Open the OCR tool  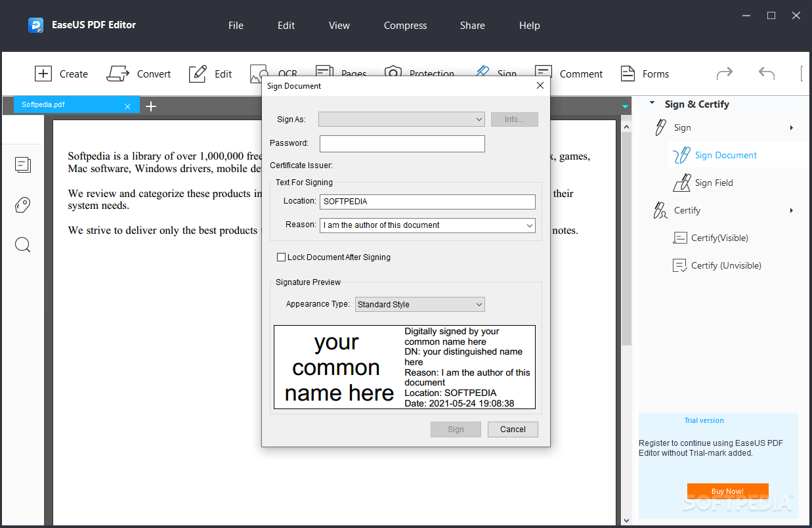[x=274, y=74]
